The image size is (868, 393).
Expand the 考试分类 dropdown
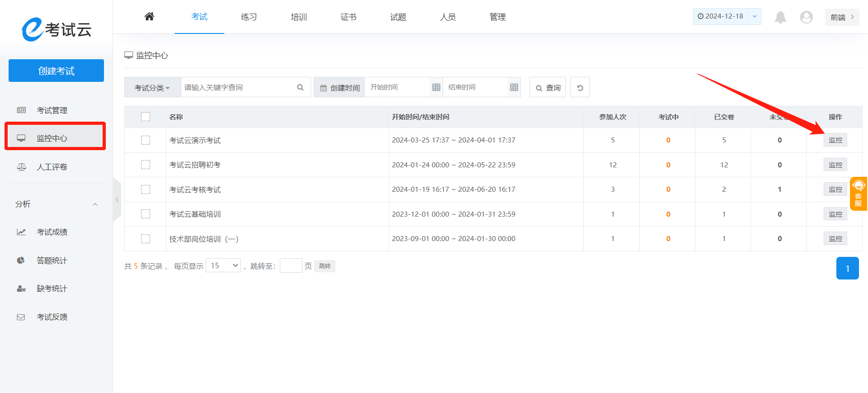(x=152, y=88)
